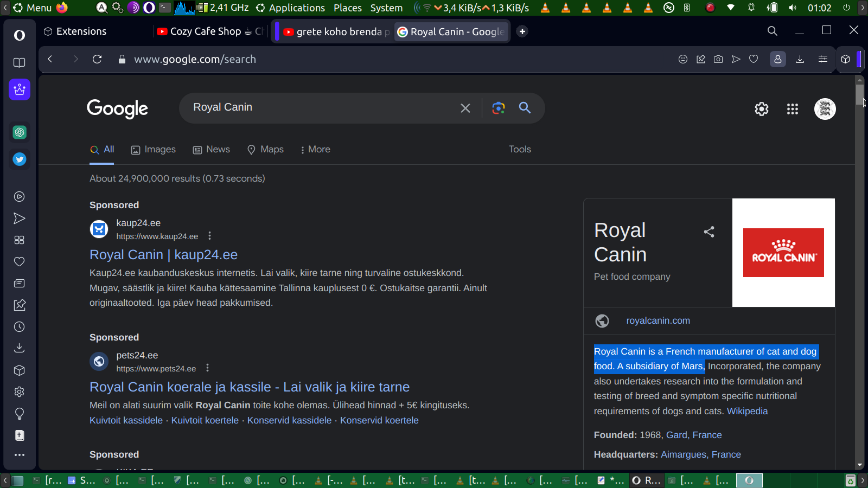This screenshot has width=868, height=488.
Task: Open the Google apps grid
Action: (792, 109)
